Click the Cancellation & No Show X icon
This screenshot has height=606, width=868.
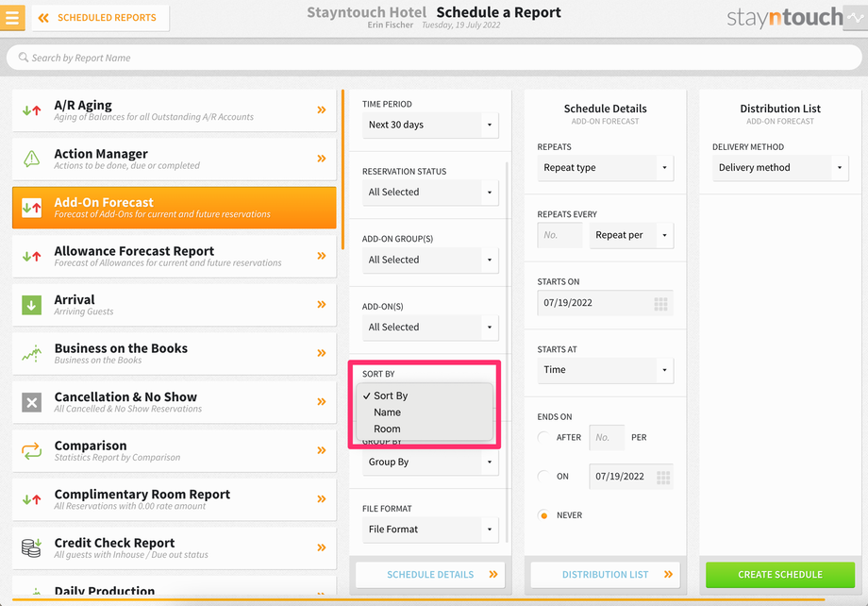31,402
